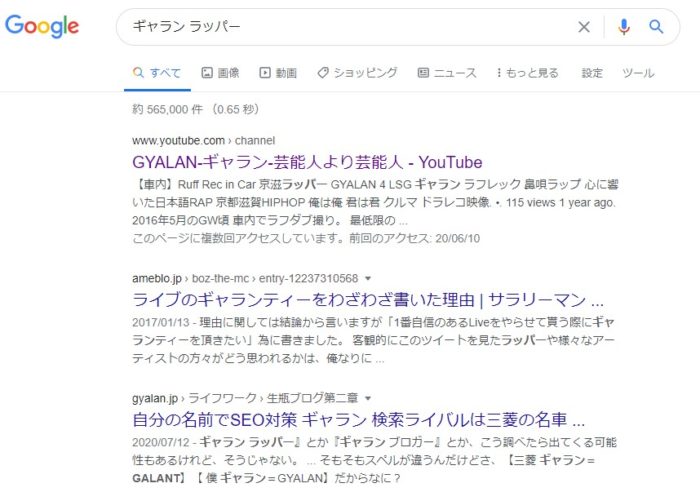Screen dimensions: 700x501
Task: Switch to the 画像 tab
Action: pos(221,73)
